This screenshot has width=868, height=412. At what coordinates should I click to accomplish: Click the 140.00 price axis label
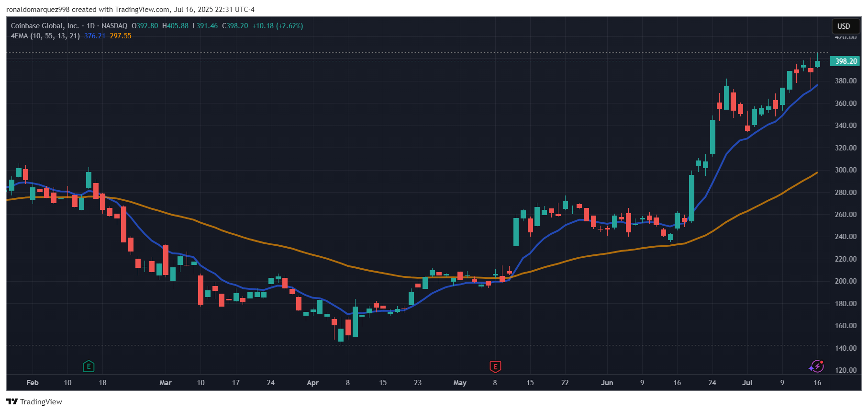point(846,348)
